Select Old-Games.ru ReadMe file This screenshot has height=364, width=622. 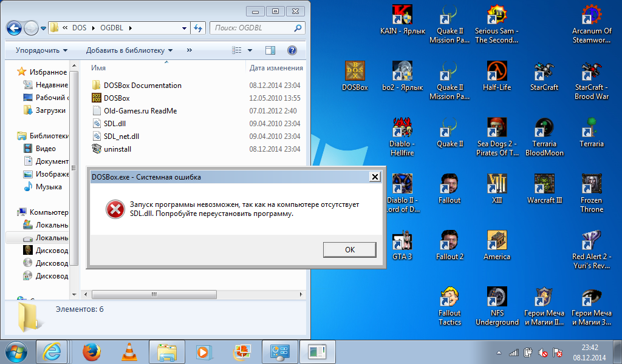pyautogui.click(x=134, y=111)
